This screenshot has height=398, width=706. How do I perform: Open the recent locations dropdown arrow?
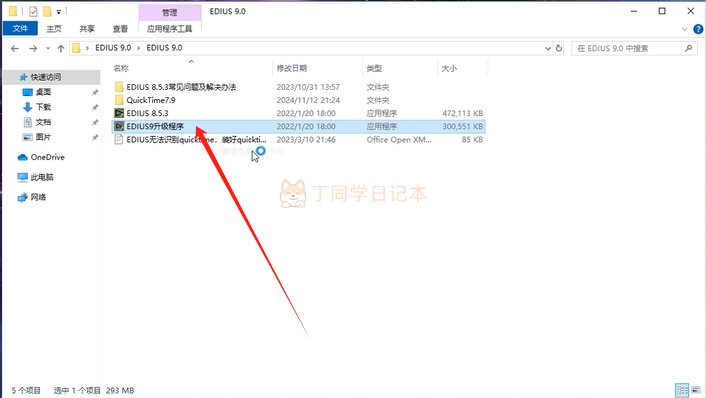point(48,48)
